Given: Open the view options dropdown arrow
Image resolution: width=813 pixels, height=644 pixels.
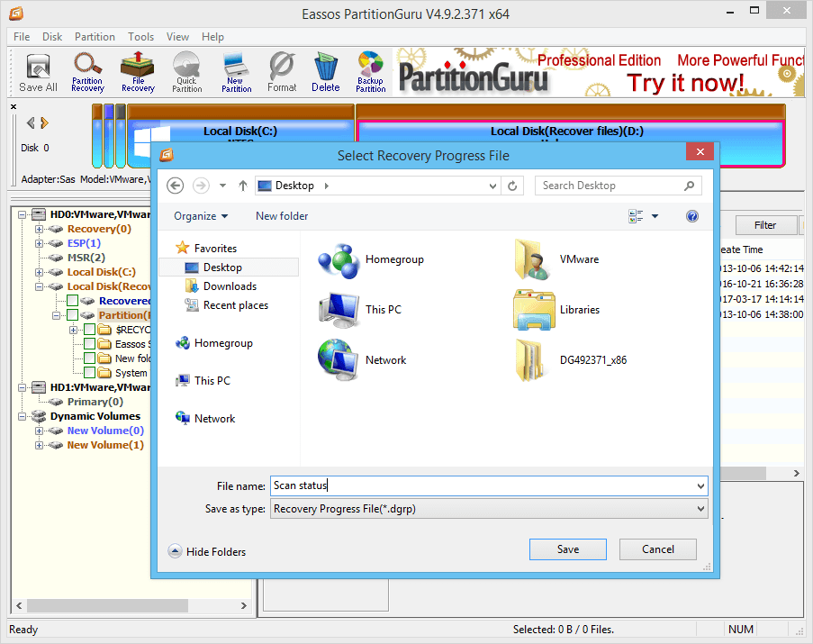Looking at the screenshot, I should (x=655, y=216).
